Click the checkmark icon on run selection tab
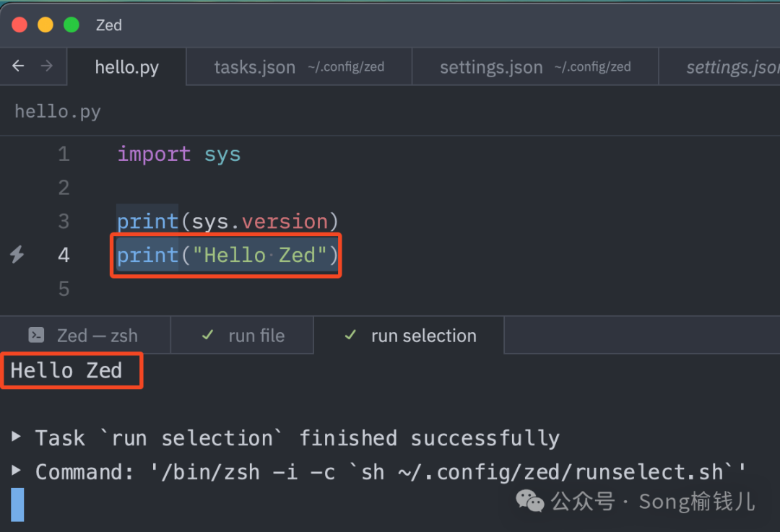This screenshot has height=532, width=780. tap(350, 335)
